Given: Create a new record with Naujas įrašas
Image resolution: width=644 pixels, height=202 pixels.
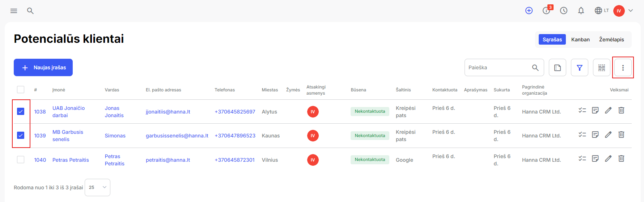Looking at the screenshot, I should click(x=43, y=67).
